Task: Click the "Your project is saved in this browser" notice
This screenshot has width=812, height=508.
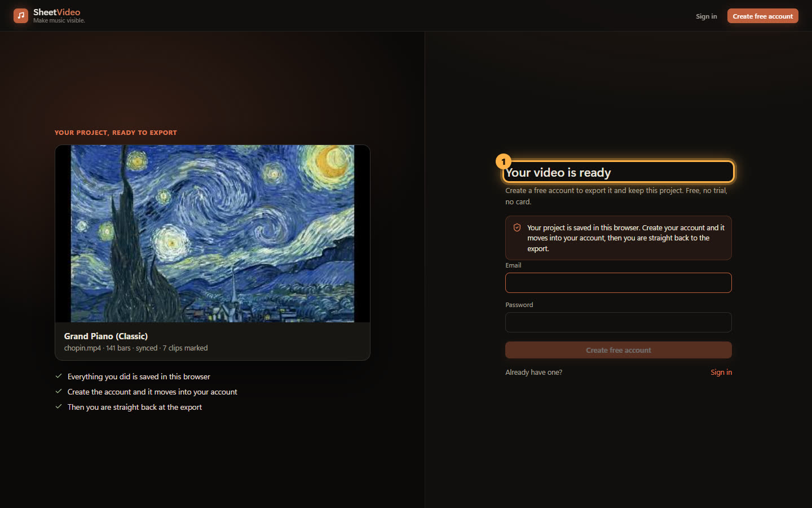Action: click(x=618, y=238)
